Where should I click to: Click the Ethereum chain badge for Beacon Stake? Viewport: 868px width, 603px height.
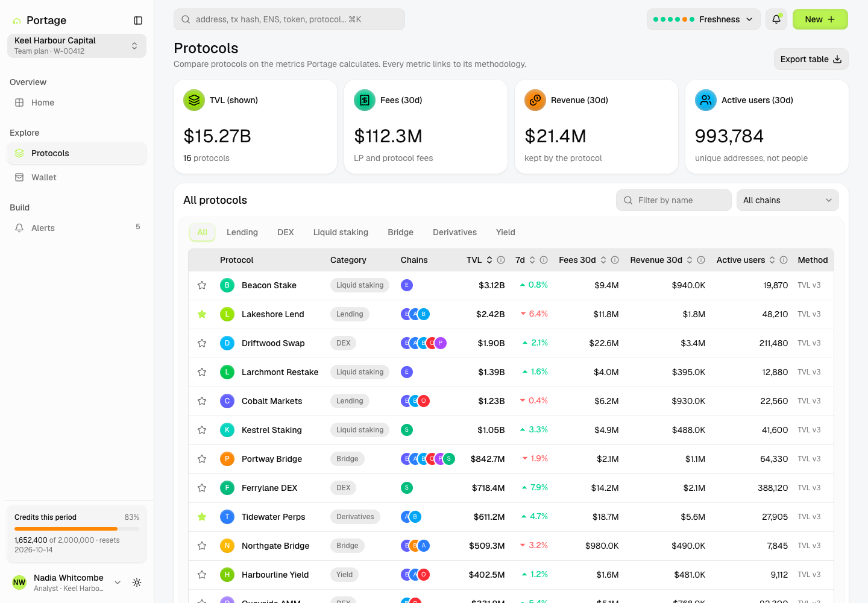(407, 285)
